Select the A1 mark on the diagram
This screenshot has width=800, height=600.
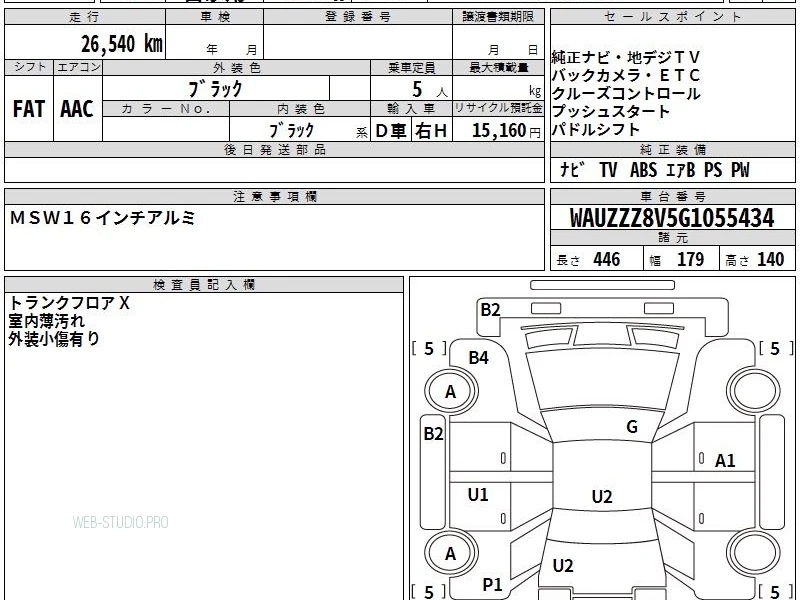(x=724, y=461)
